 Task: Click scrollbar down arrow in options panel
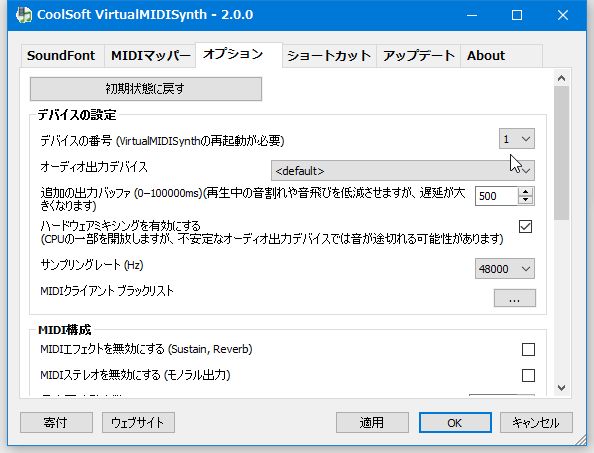[561, 388]
